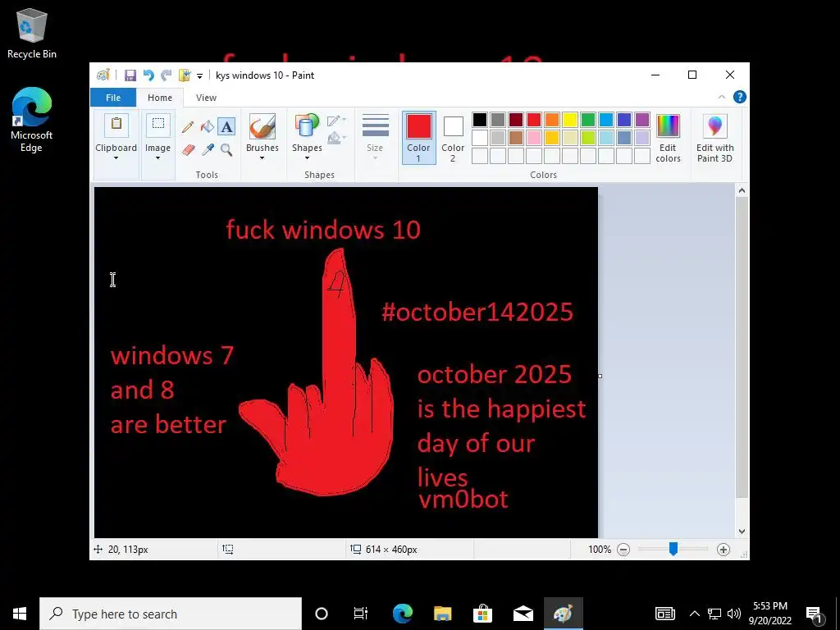Screen dimensions: 840x630
Task: Select the Magnifier tool
Action: click(x=226, y=149)
